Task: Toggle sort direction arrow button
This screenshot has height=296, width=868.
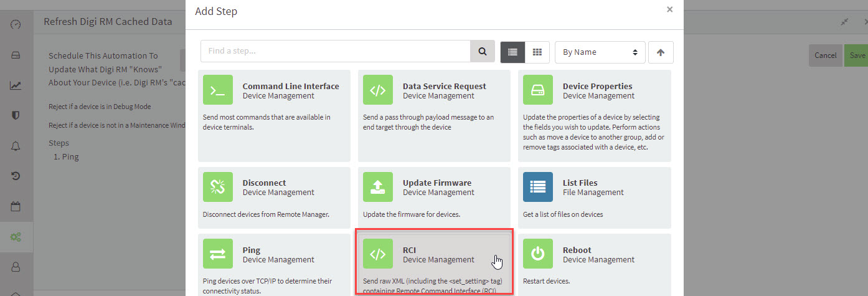Action: 661,52
